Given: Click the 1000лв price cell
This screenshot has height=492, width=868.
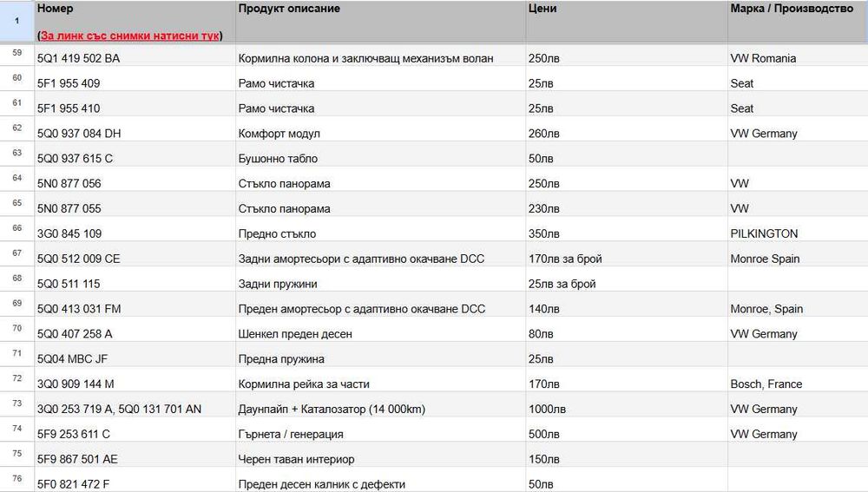Looking at the screenshot, I should click(547, 409).
